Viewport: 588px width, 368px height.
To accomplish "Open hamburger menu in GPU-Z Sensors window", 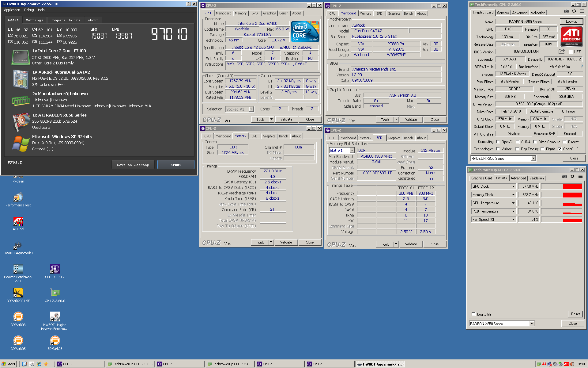I will pyautogui.click(x=580, y=177).
